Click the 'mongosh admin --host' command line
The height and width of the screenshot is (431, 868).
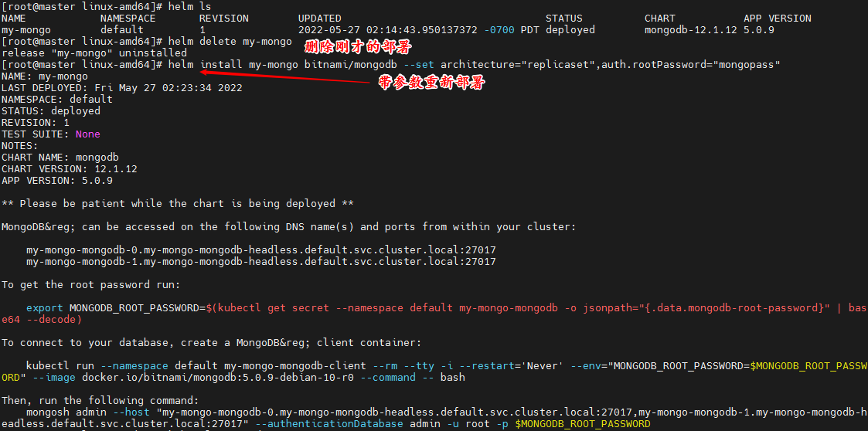447,412
